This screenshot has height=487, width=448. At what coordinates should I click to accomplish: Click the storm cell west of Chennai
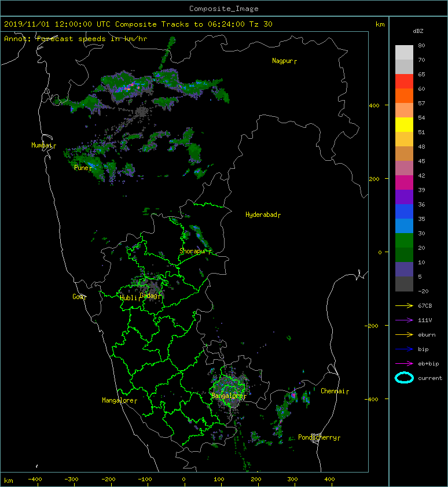(292, 396)
